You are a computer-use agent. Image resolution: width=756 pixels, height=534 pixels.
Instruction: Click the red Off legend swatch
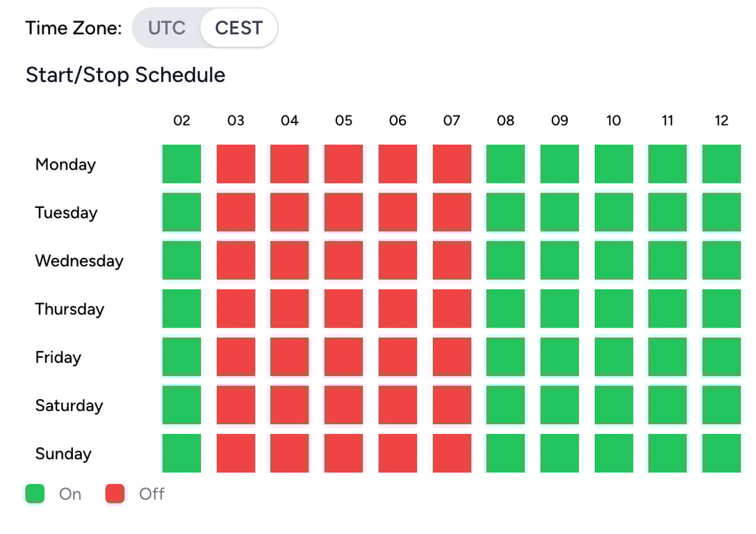[115, 494]
